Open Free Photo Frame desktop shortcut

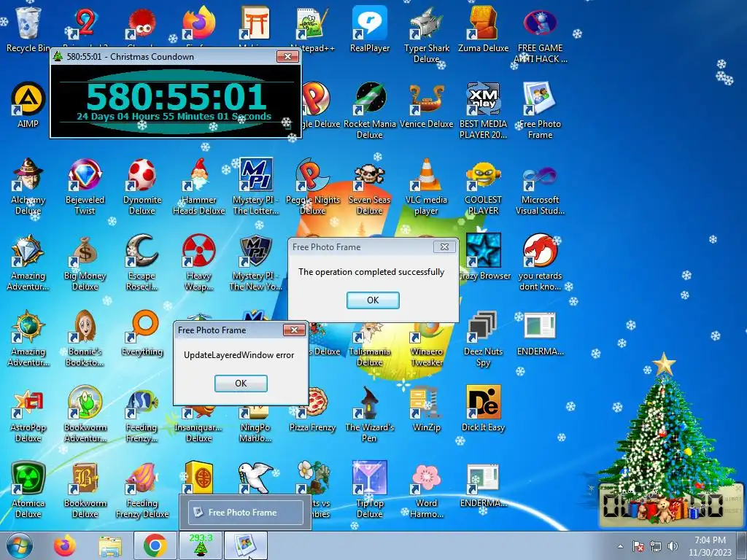541,111
